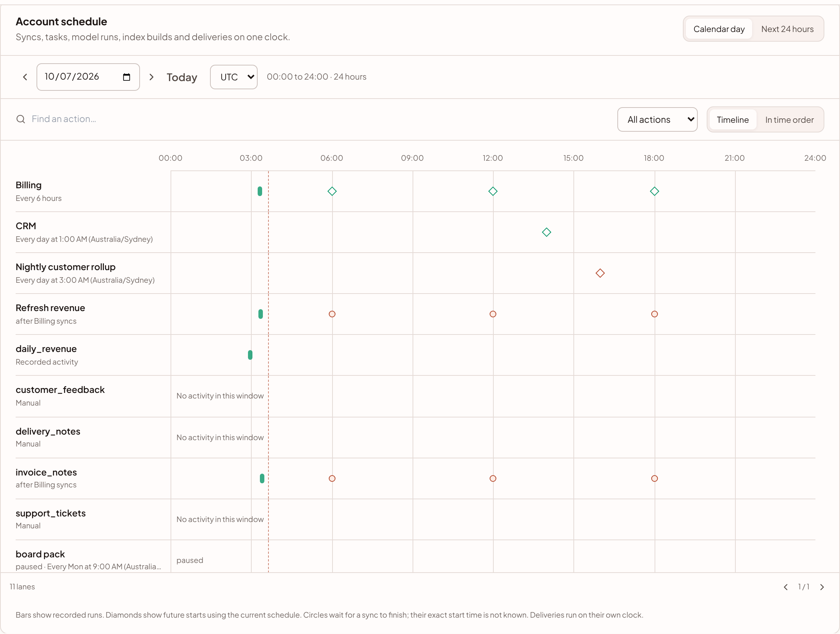Switch to Calendar day view
Viewport: 840px width, 634px height.
719,29
